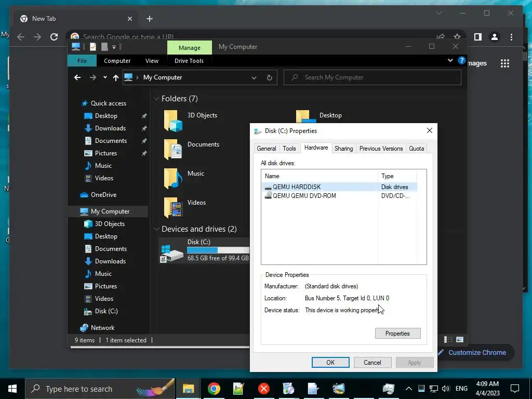
Task: Select the Disk (C:) drive icon
Action: click(x=171, y=254)
